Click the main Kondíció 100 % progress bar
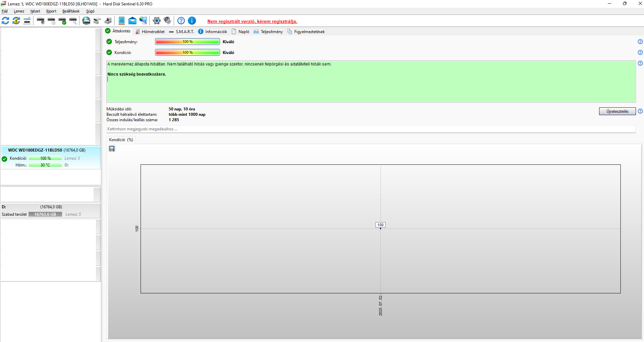Image resolution: width=644 pixels, height=342 pixels. (x=188, y=52)
